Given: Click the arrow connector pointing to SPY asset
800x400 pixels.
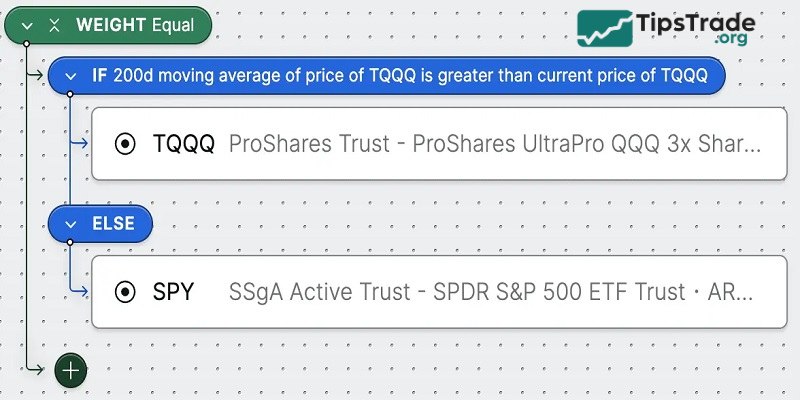Looking at the screenshot, I should pos(80,292).
